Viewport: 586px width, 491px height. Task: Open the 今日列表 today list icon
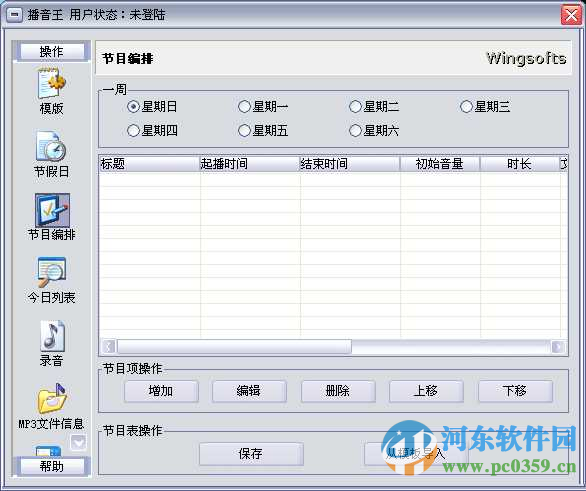52,272
